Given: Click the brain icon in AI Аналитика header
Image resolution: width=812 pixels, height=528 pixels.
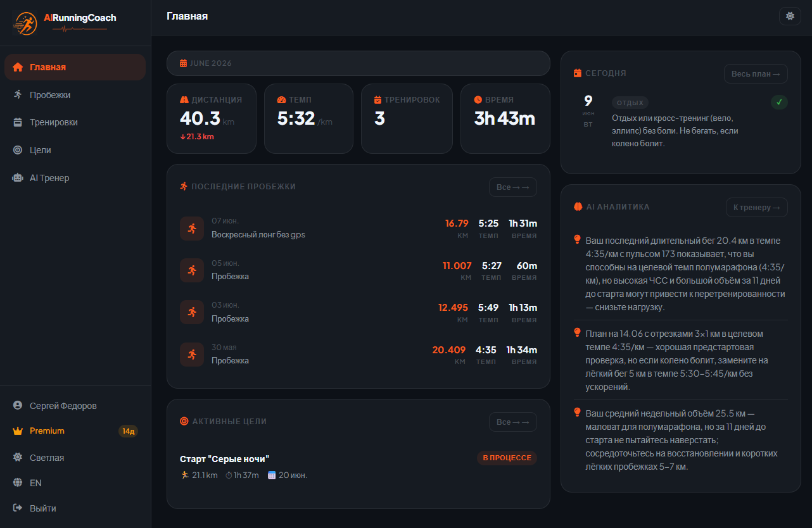Looking at the screenshot, I should point(578,206).
